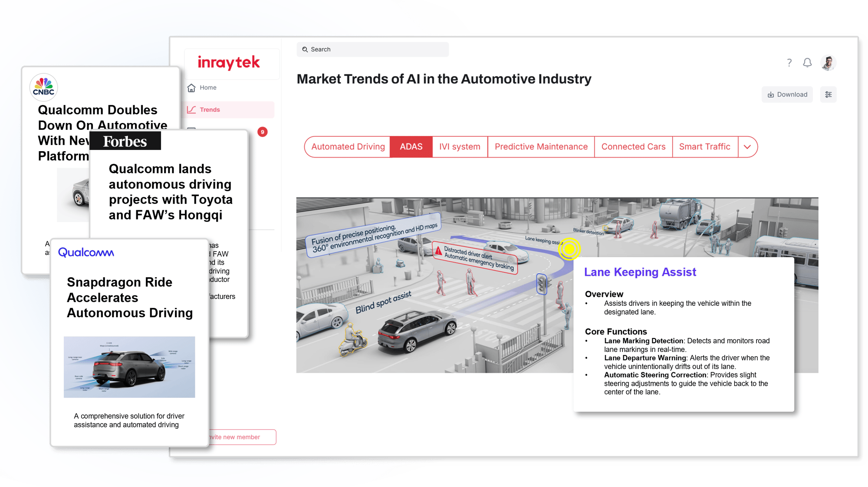868x487 pixels.
Task: Click the Market Trends of AI page title
Action: pyautogui.click(x=444, y=79)
